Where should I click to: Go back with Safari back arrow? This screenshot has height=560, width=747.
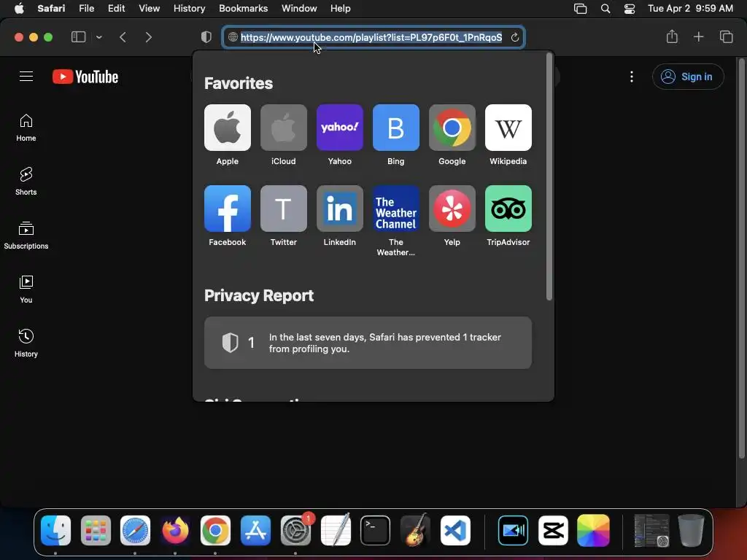[x=123, y=37]
